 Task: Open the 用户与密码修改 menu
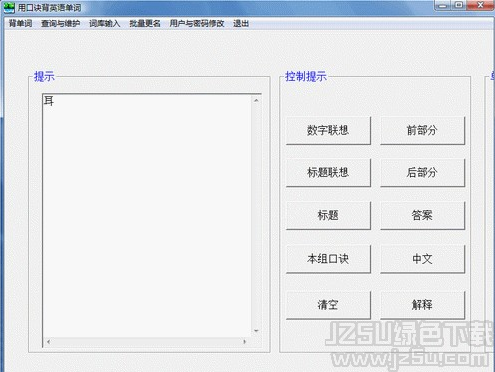pyautogui.click(x=197, y=23)
